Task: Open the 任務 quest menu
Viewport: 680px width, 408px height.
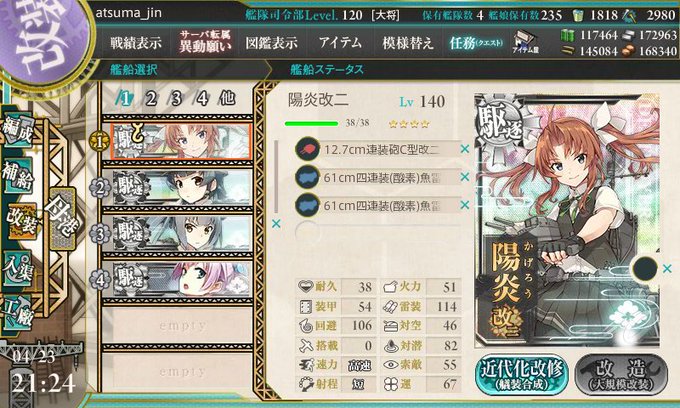Action: point(476,43)
